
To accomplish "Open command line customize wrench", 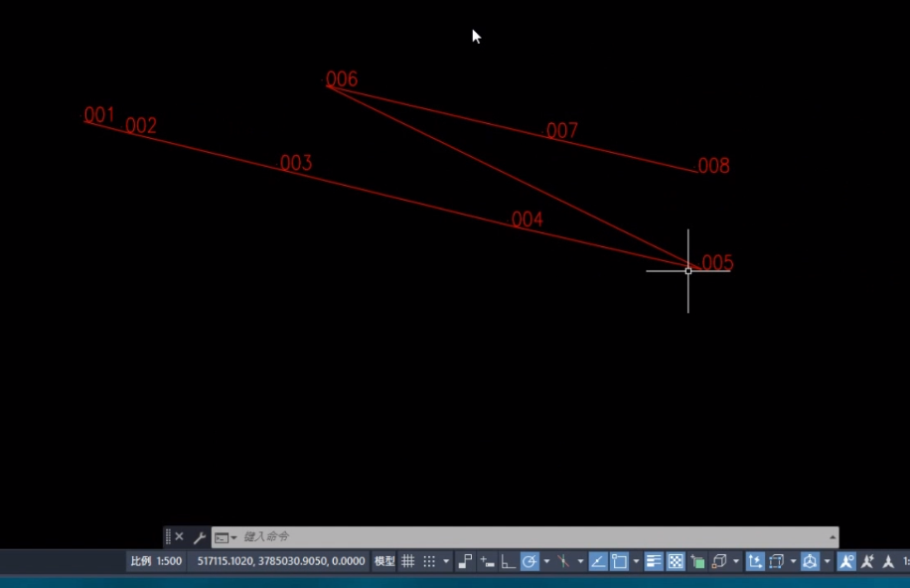I will pyautogui.click(x=200, y=537).
